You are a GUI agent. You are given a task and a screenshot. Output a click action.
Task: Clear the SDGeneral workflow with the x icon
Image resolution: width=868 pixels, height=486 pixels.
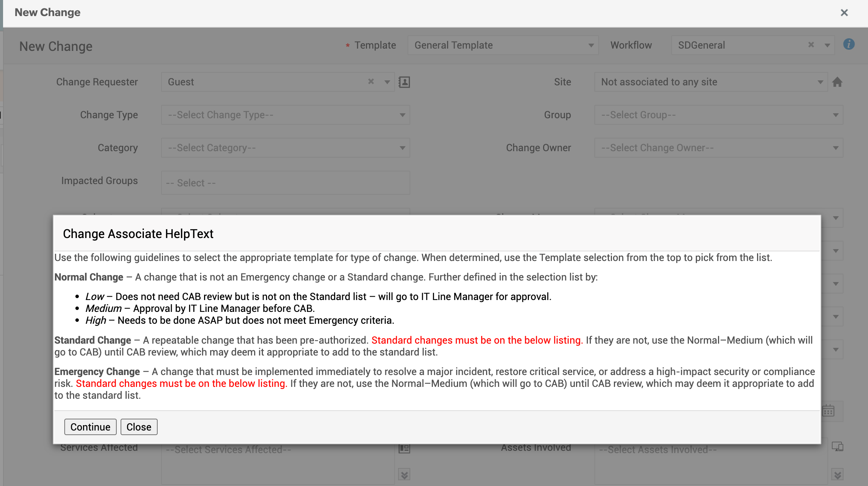point(811,45)
